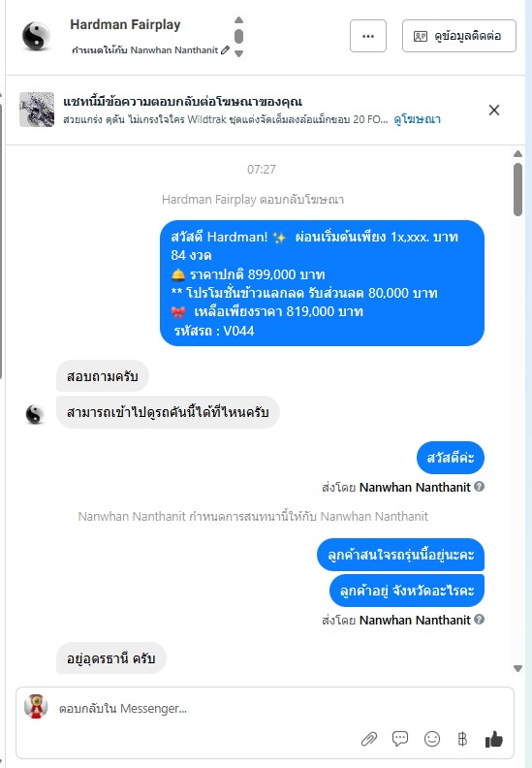Open the ดูโฆษณา view ad link
This screenshot has width=532, height=768.
tap(417, 119)
